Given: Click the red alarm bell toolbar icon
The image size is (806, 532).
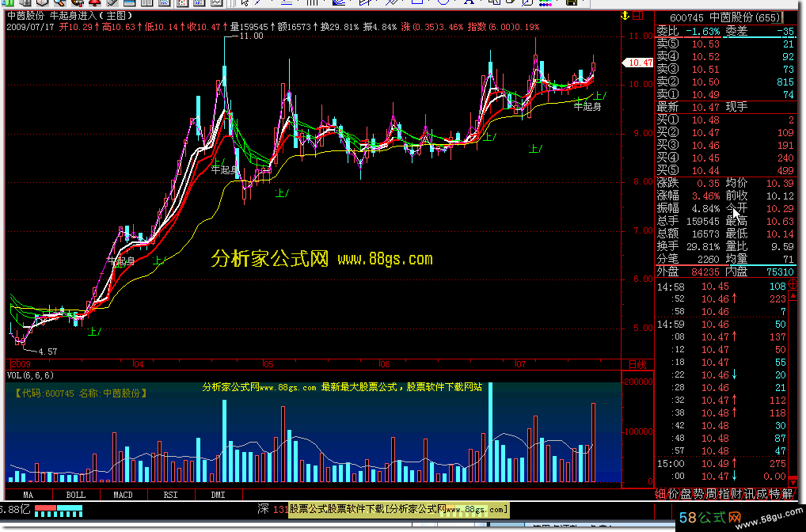Looking at the screenshot, I should pyautogui.click(x=94, y=2).
